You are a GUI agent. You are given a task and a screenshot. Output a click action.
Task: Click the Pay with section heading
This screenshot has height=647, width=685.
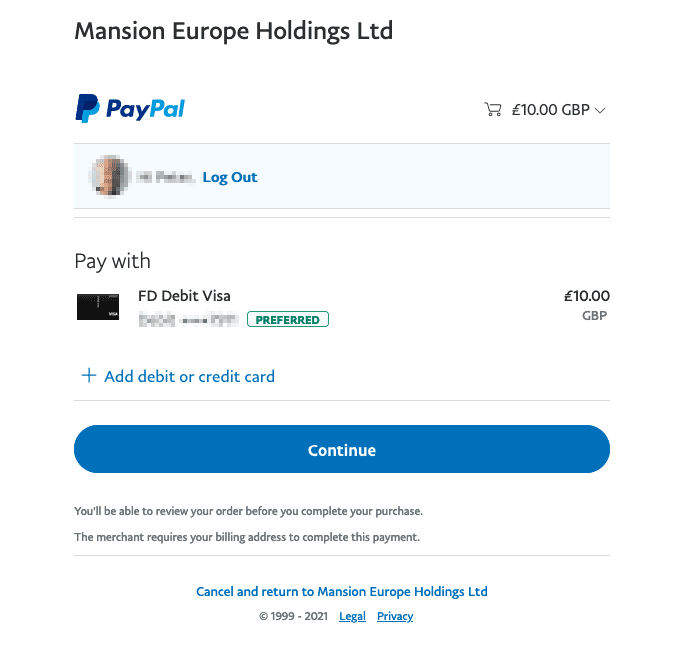(112, 261)
